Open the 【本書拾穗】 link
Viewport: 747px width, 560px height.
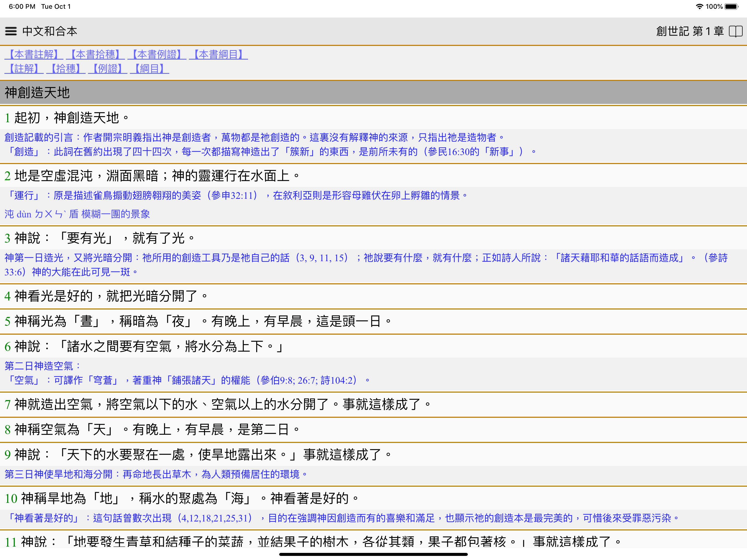coord(95,54)
